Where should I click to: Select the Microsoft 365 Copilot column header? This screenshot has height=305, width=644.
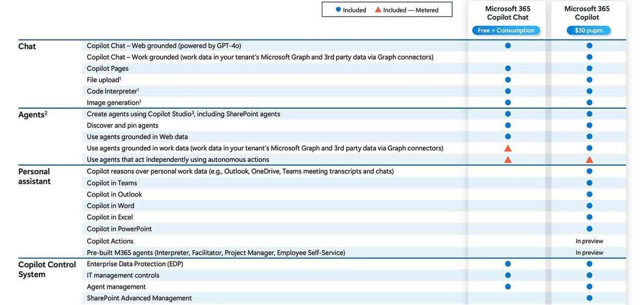pyautogui.click(x=587, y=13)
